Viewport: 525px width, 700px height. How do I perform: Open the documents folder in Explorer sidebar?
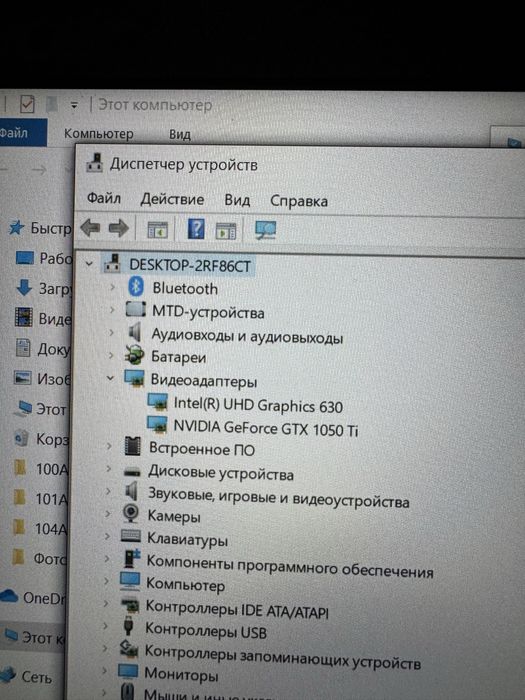tap(42, 349)
